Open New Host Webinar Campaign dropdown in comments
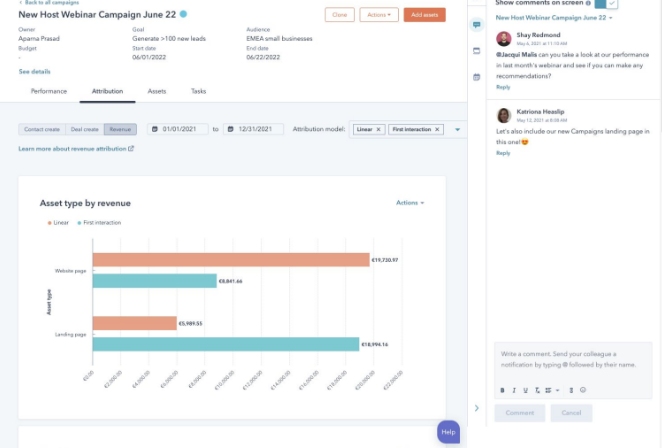The height and width of the screenshot is (448, 662). click(554, 18)
